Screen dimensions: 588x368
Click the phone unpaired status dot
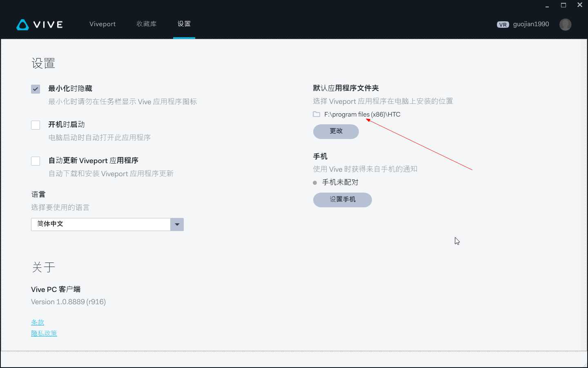(x=315, y=183)
